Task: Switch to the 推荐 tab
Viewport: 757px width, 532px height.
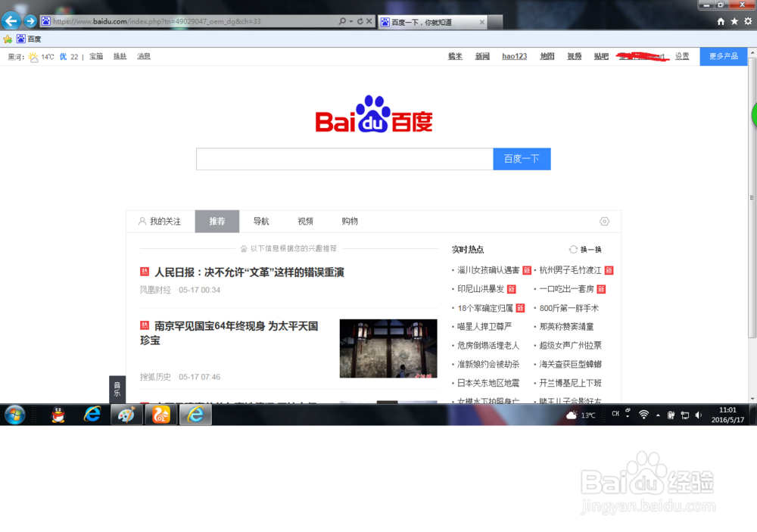Action: 217,221
